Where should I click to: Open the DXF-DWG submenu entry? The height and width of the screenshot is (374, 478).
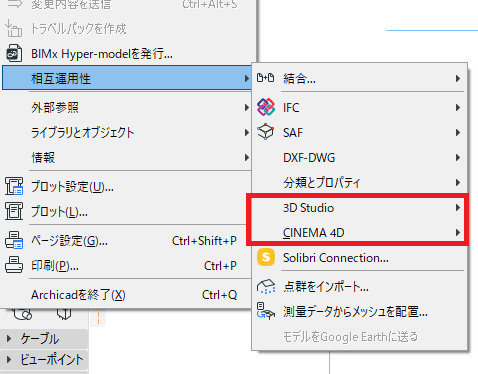point(359,157)
